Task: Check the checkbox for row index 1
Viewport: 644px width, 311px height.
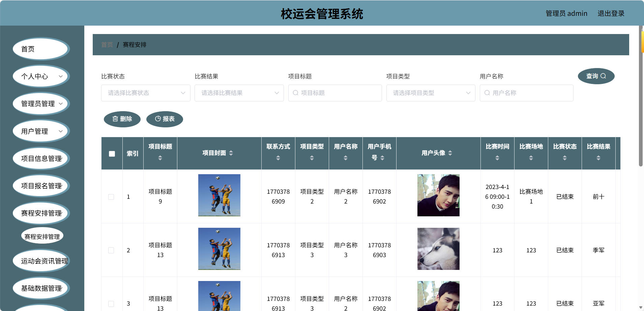Action: (111, 197)
